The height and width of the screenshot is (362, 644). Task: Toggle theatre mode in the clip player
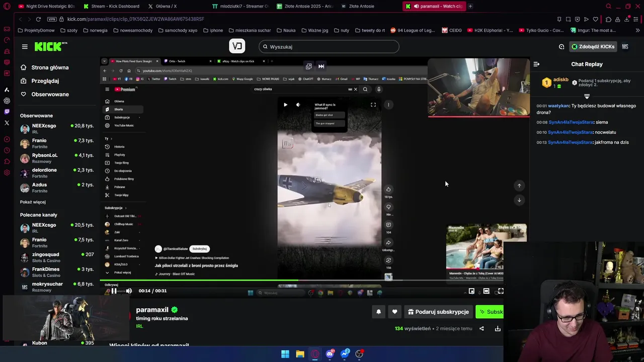pyautogui.click(x=486, y=291)
